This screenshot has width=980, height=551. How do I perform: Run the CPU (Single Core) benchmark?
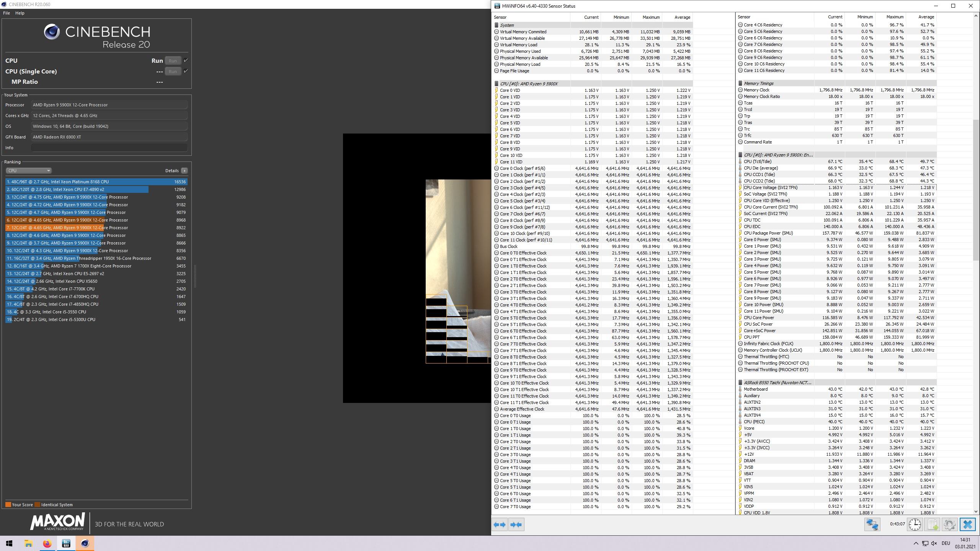click(x=173, y=71)
